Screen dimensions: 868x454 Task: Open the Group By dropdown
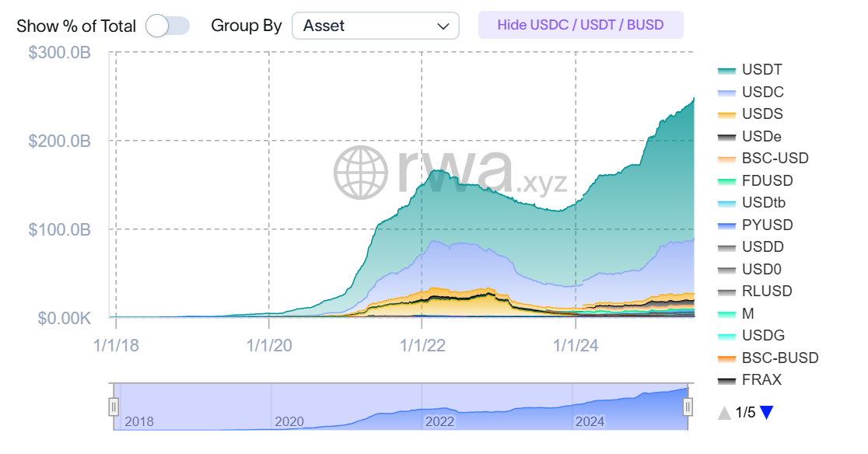[x=375, y=26]
